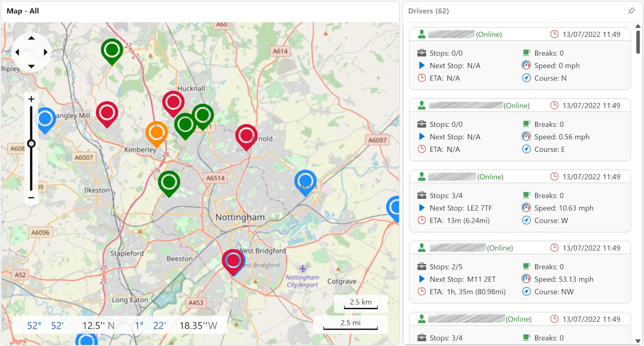Screen dimensions: 644x346
Task: Click the green marker at top of map
Action: pos(112,49)
